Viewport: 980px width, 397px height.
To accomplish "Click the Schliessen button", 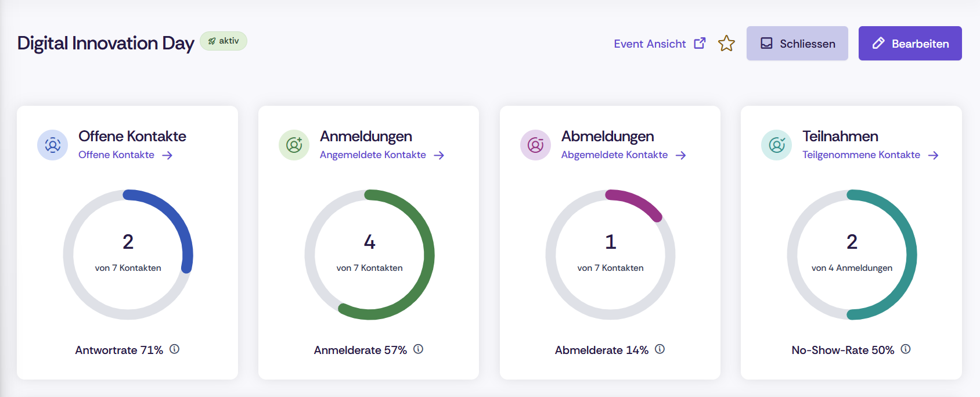I will coord(797,43).
